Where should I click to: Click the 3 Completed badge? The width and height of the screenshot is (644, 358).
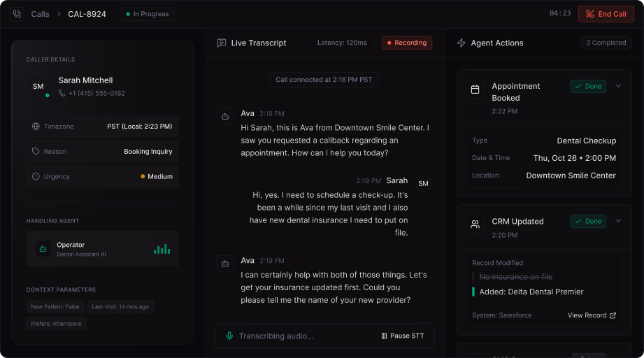click(x=606, y=43)
